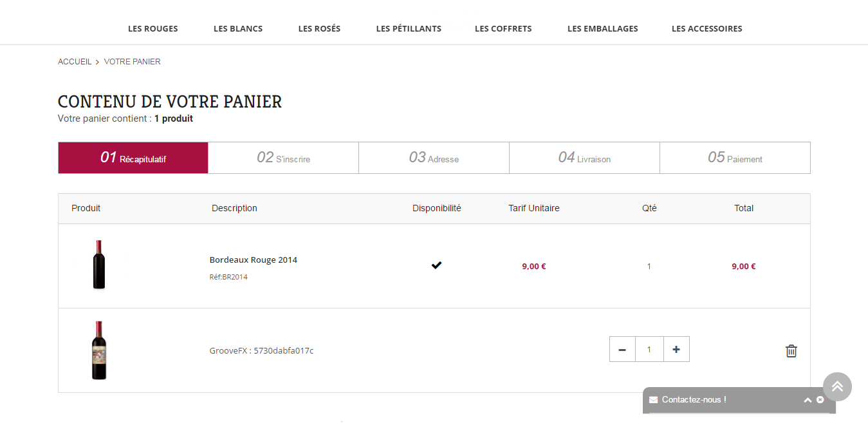Screen dimensions: 868x427
Task: Click the envelope icon in the contact bar
Action: 654,400
